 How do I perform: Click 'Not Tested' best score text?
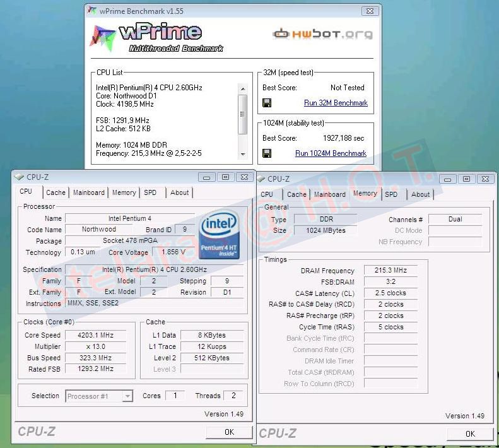347,88
